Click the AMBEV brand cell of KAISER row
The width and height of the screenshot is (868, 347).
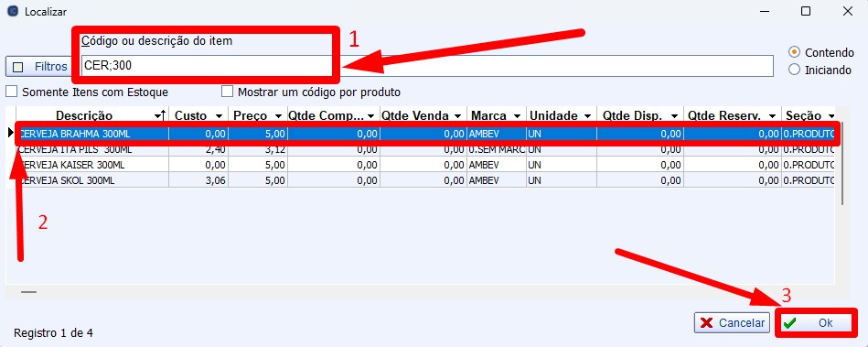(497, 165)
